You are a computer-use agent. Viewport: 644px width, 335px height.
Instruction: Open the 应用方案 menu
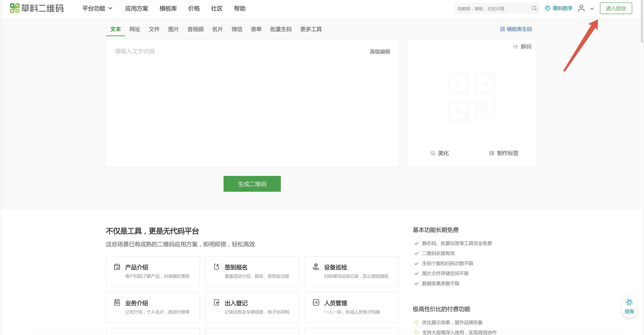pos(137,8)
